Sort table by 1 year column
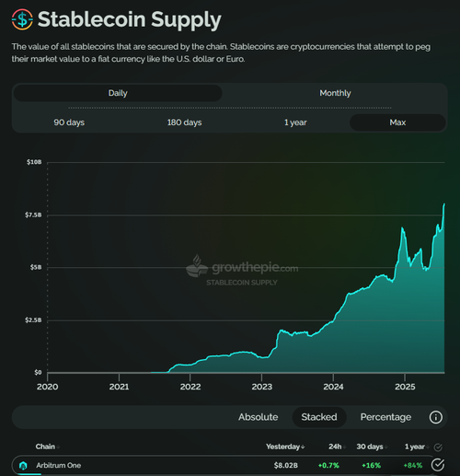This screenshot has height=476, width=460. click(417, 447)
